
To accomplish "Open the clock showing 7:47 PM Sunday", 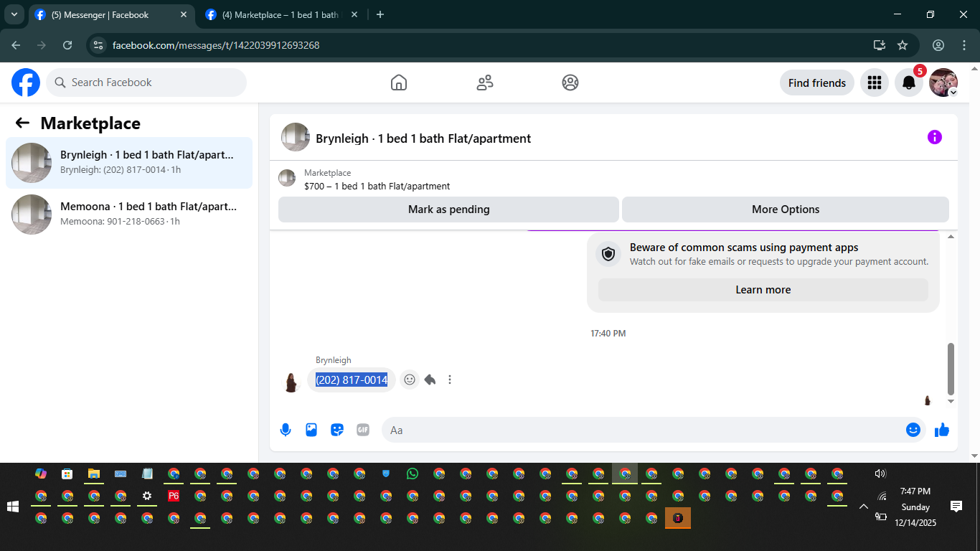I will pyautogui.click(x=915, y=507).
